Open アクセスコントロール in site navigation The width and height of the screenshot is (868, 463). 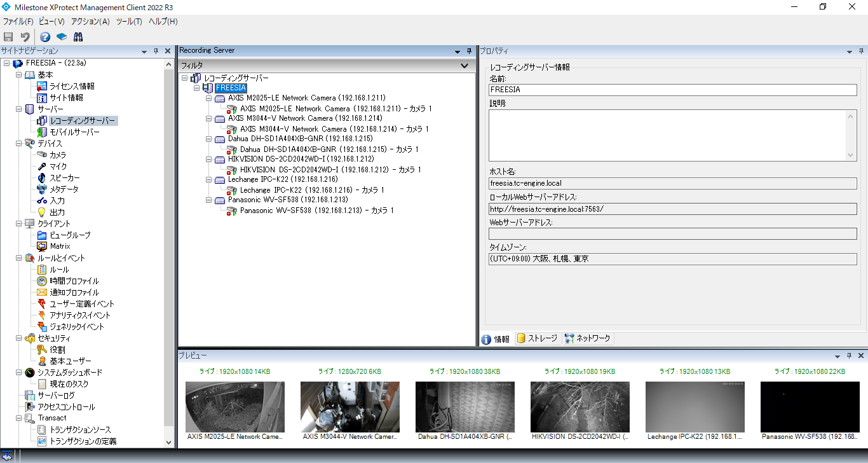(60, 407)
